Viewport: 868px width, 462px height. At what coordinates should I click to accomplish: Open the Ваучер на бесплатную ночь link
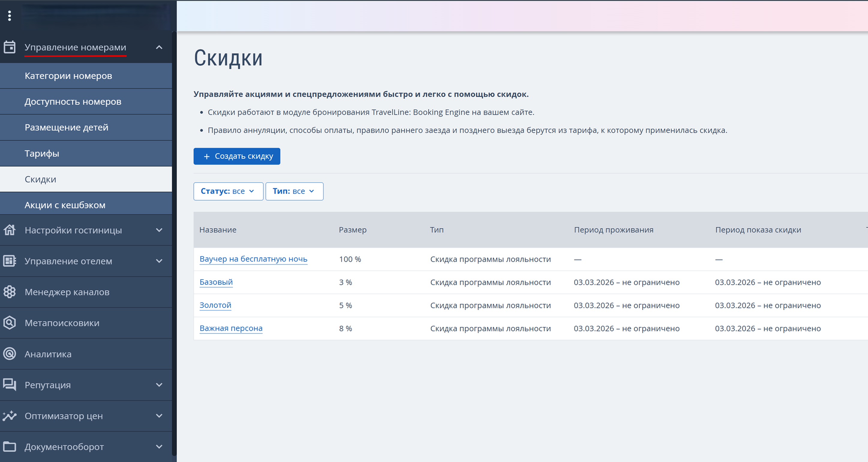[x=253, y=259]
